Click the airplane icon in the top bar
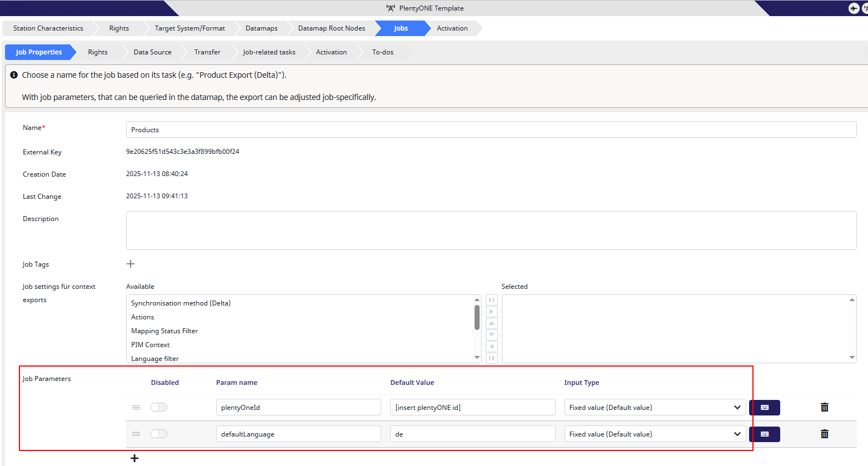The width and height of the screenshot is (868, 466). click(x=854, y=8)
